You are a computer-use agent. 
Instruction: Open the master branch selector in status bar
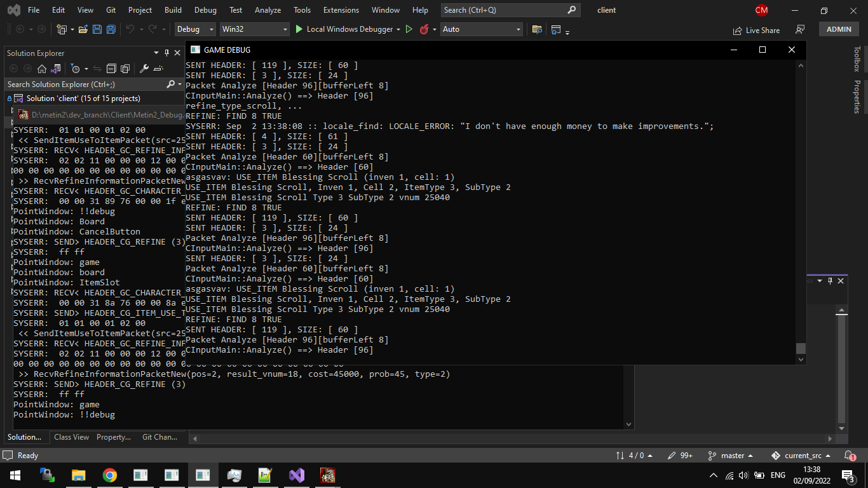point(731,456)
